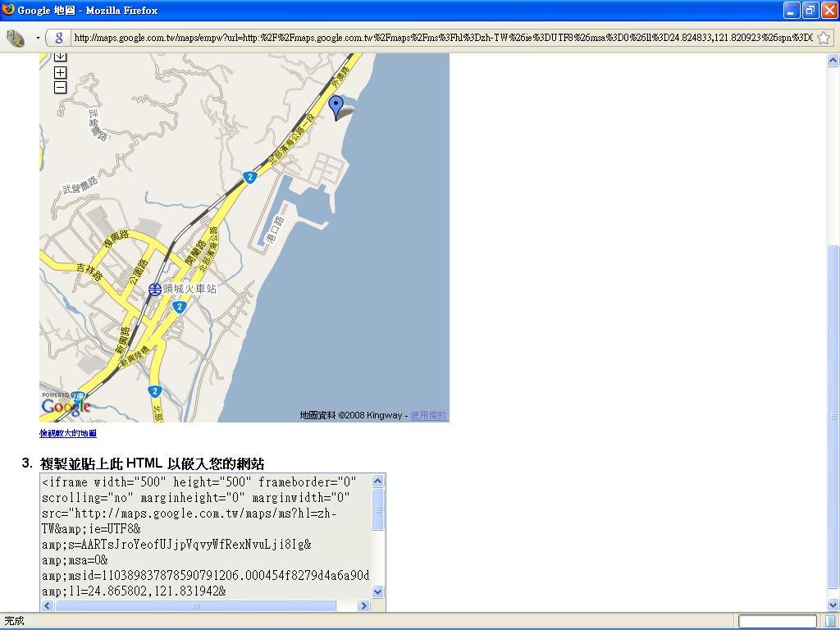Screen dimensions: 840x630
Task: Click the Route 2 shield near 北部濱海公路
Action: [x=249, y=177]
